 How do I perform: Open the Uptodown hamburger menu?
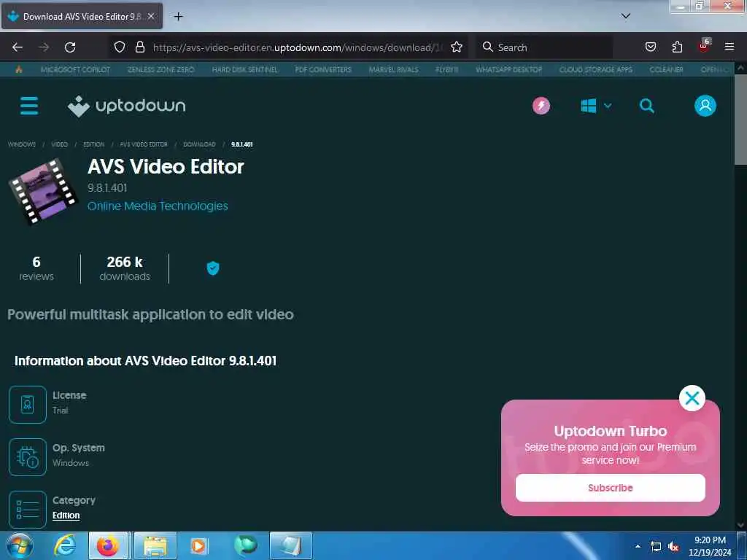pyautogui.click(x=29, y=106)
